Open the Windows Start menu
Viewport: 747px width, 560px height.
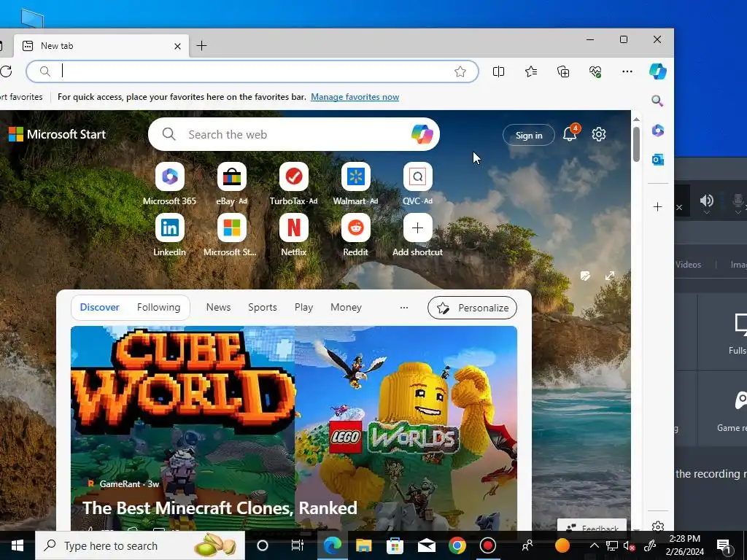click(x=18, y=545)
